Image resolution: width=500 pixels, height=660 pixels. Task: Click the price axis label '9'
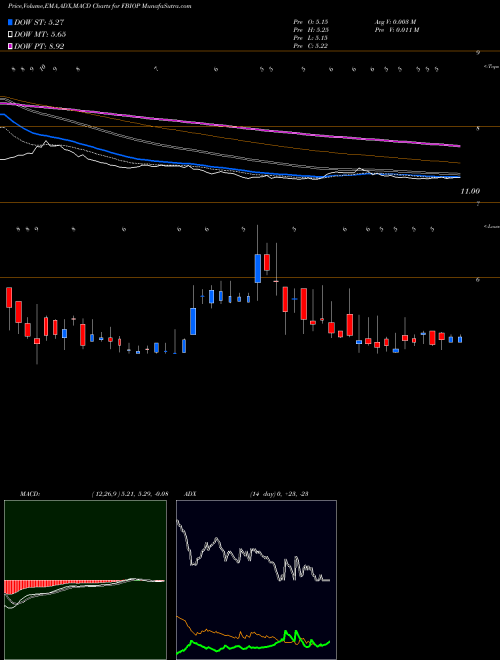[478, 53]
